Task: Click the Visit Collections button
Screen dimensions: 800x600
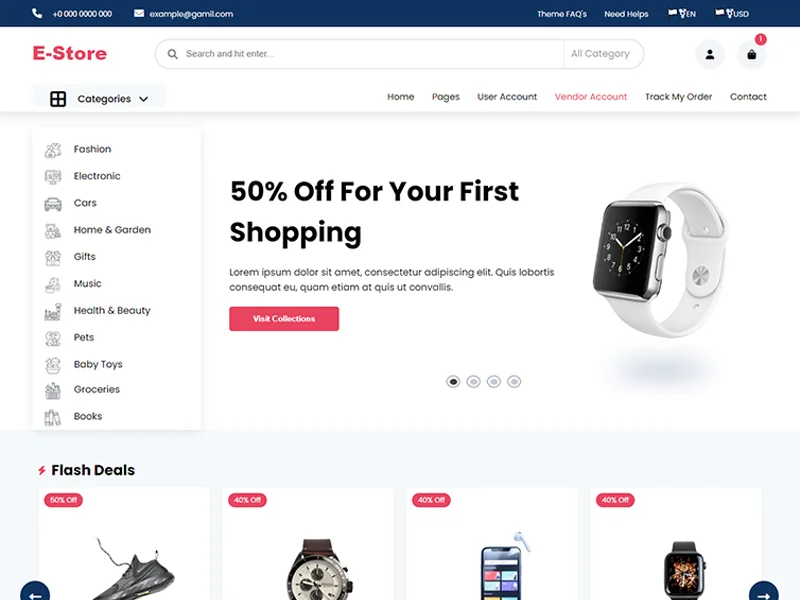Action: tap(284, 318)
